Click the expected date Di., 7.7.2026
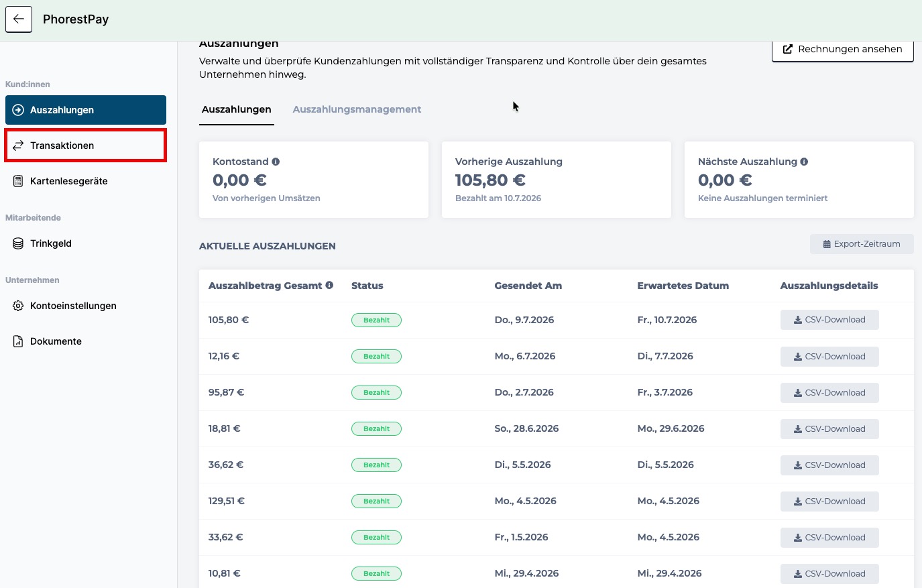922x588 pixels. 665,356
